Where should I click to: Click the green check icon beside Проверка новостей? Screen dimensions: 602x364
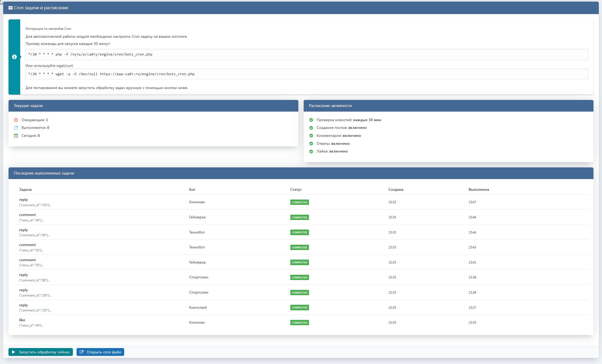pos(311,120)
